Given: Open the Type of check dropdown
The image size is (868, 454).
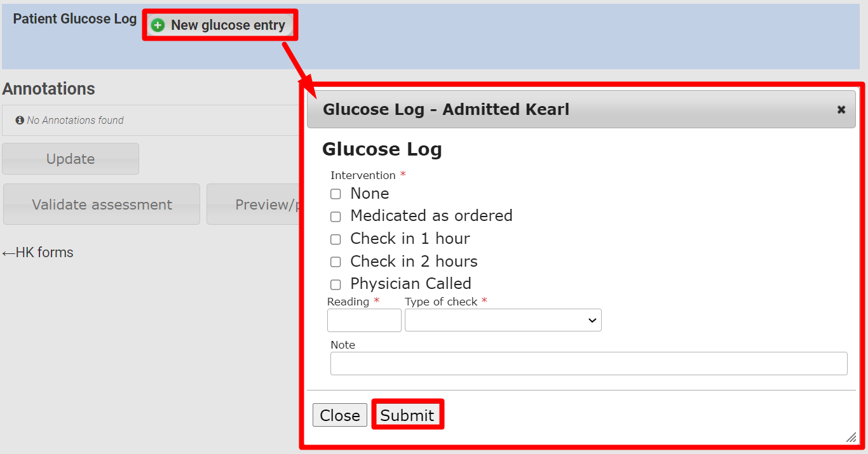Looking at the screenshot, I should (x=503, y=320).
